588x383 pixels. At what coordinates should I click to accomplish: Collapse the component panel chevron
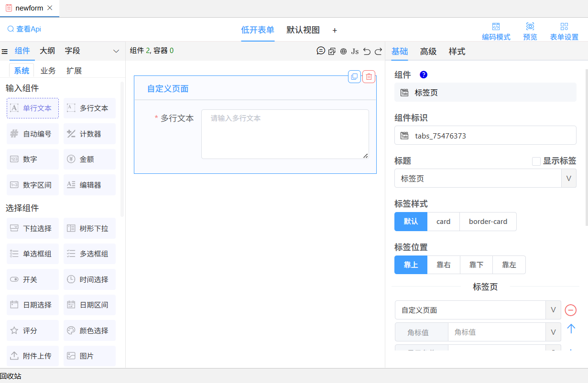[116, 51]
